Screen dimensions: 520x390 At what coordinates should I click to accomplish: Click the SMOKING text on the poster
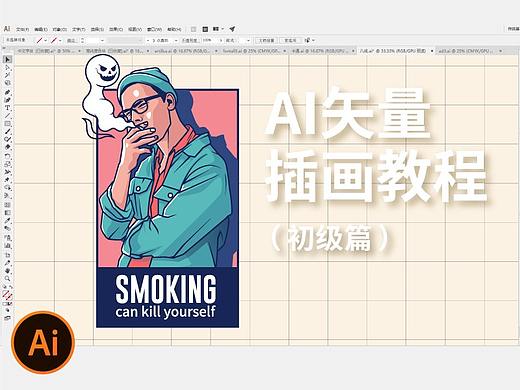tap(166, 289)
